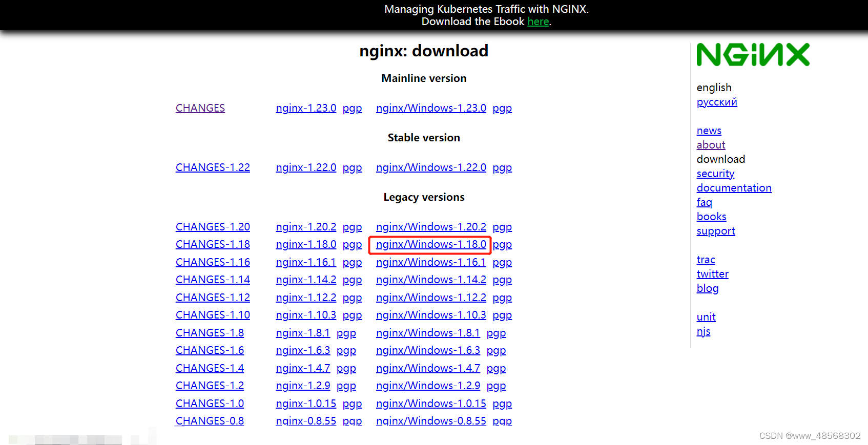The width and height of the screenshot is (868, 445).
Task: Open CHANGES-1.2 link
Action: point(210,386)
